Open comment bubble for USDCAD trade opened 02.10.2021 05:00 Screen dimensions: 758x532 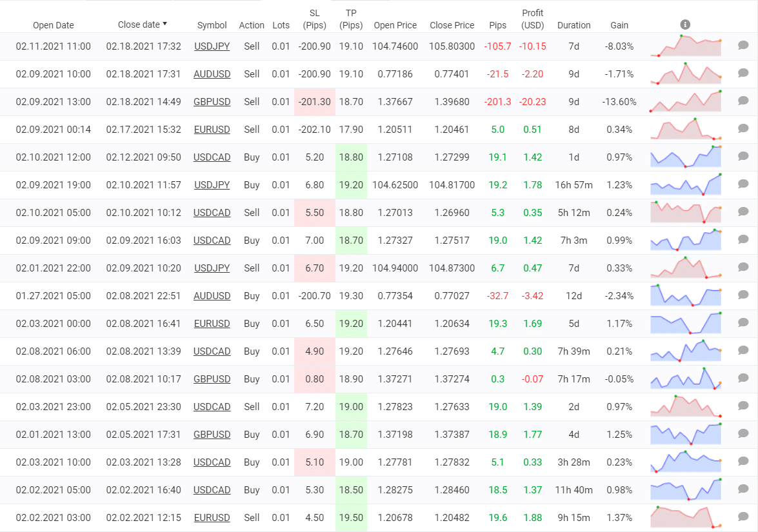743,212
